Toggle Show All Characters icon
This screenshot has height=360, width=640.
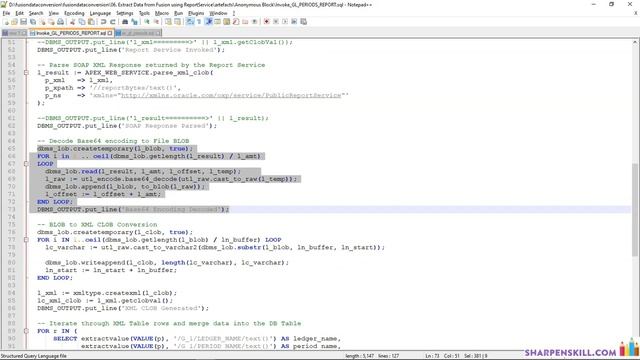(199, 22)
